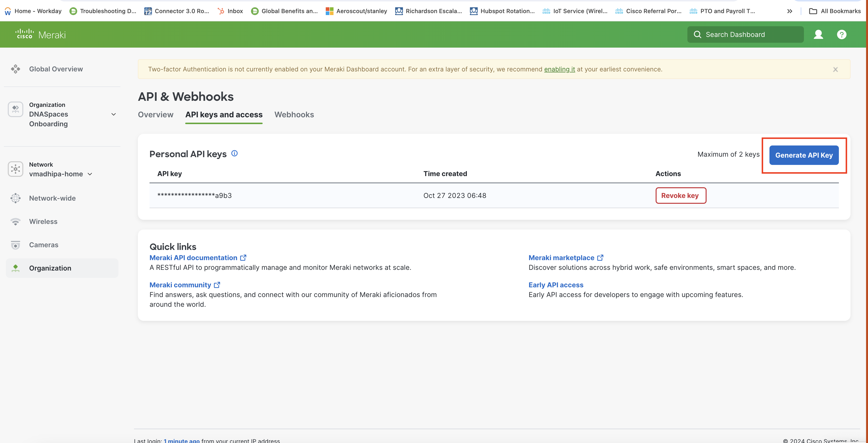Open the help question mark icon
The image size is (868, 443).
click(841, 34)
